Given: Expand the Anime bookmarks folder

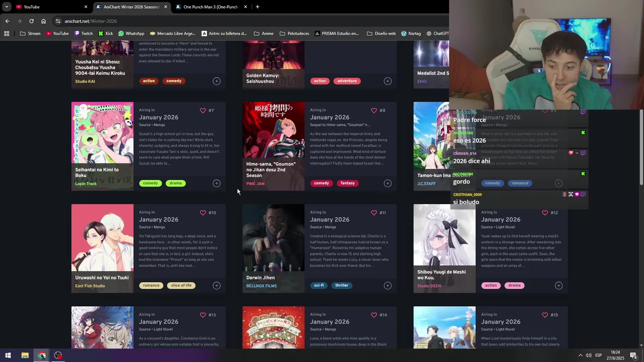Looking at the screenshot, I should (x=264, y=34).
